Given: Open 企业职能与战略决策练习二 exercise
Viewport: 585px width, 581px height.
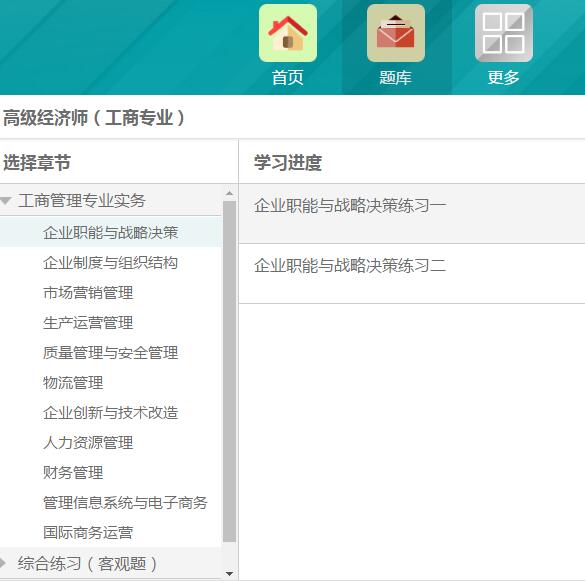Looking at the screenshot, I should 412,274.
